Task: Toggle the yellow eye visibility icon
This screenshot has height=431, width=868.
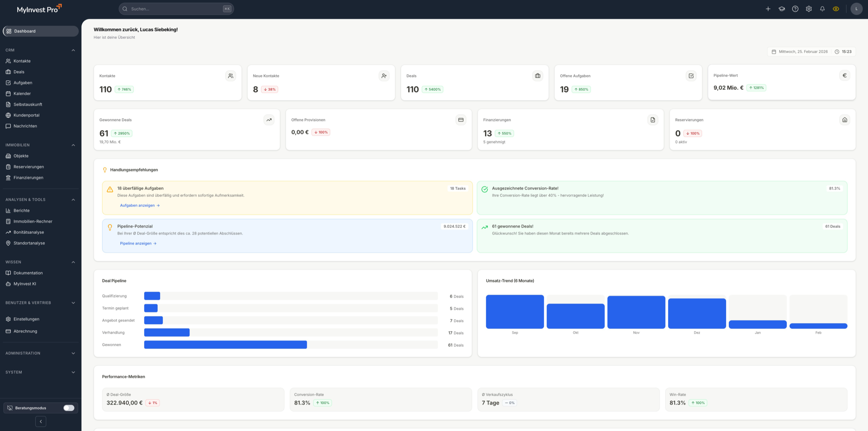Action: click(x=836, y=9)
